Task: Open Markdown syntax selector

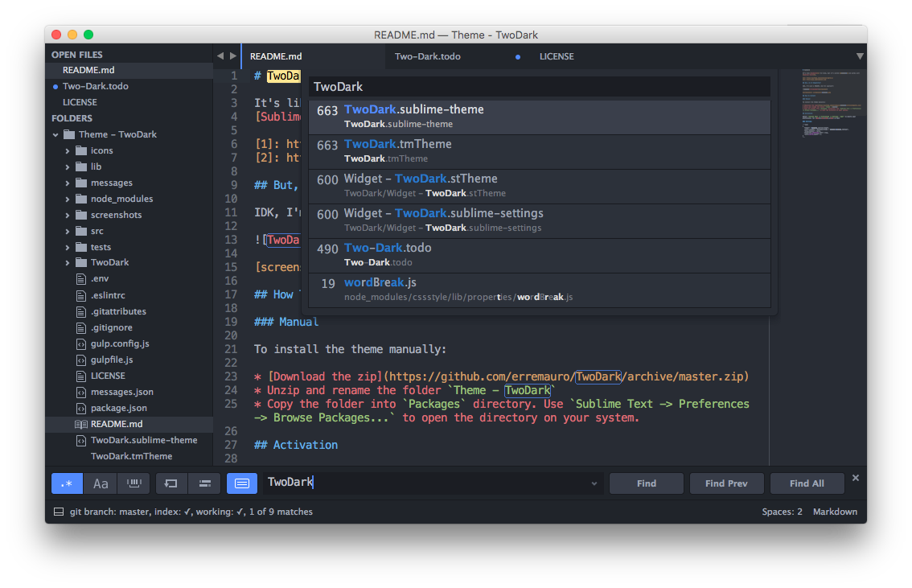Action: coord(835,512)
